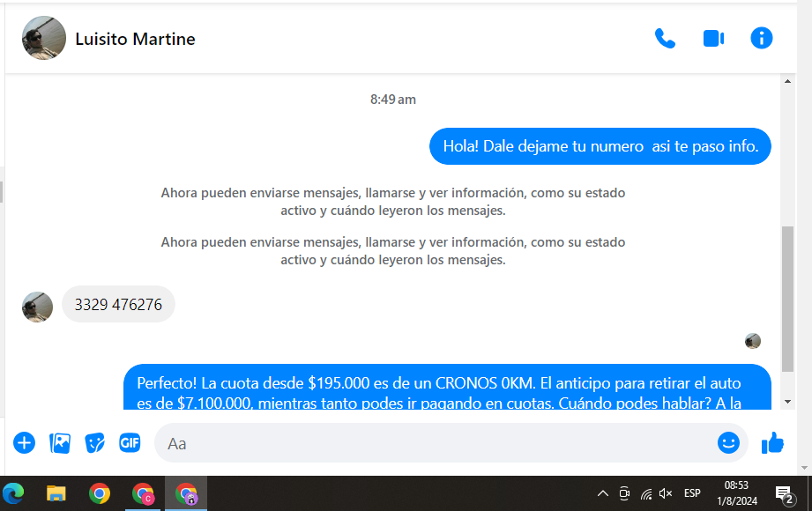Send a thumbs-up like

click(x=772, y=443)
